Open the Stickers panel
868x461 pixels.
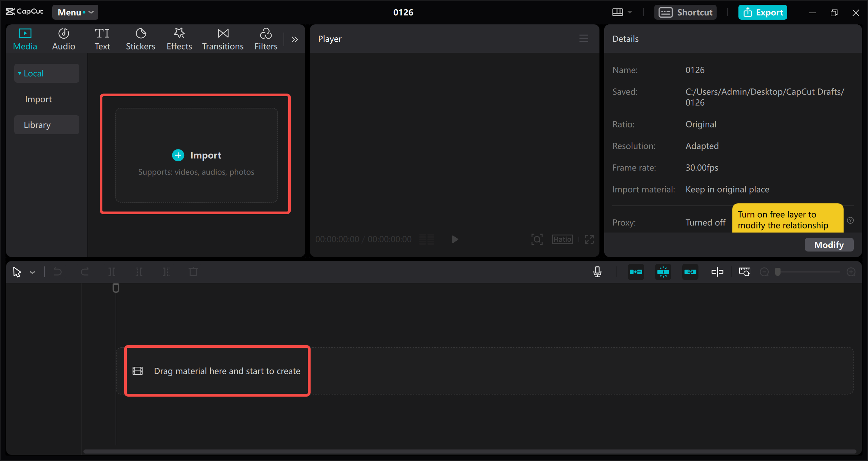pos(140,39)
